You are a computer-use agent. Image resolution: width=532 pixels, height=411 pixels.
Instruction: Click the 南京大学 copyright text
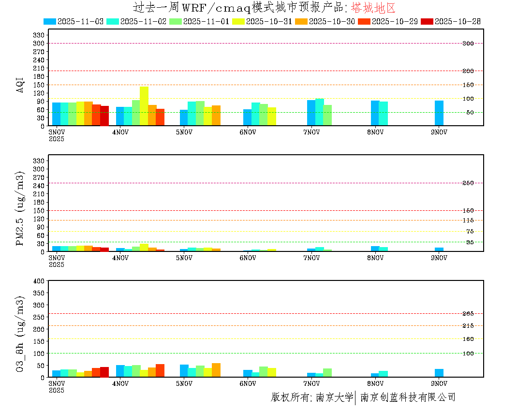tap(334, 397)
